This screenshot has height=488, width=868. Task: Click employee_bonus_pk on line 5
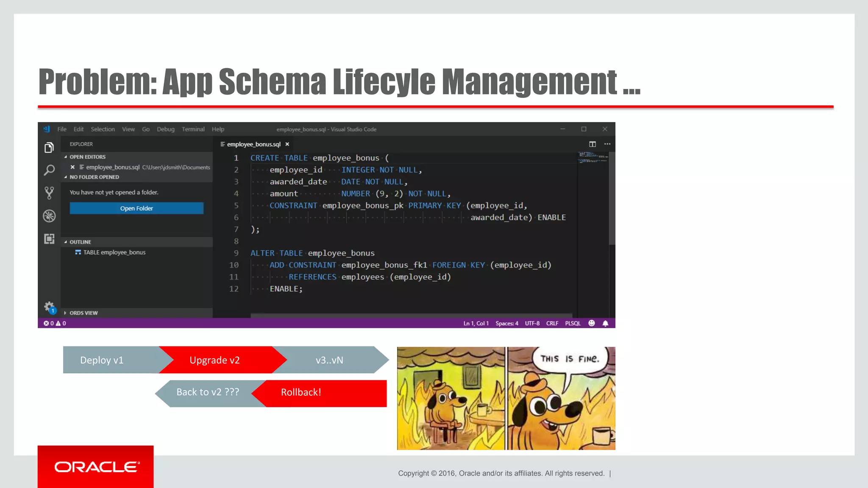point(363,205)
